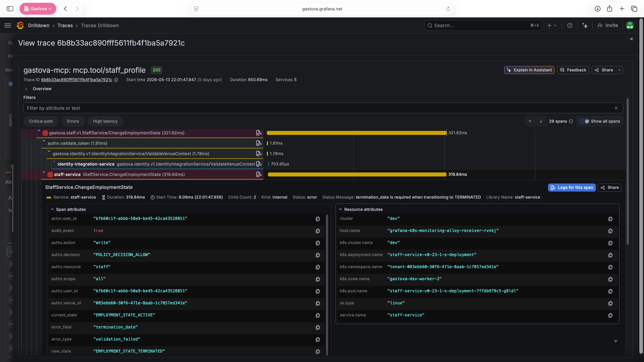Open the trace ID hyperlink
Viewport: 644px width, 362px height.
76,80
